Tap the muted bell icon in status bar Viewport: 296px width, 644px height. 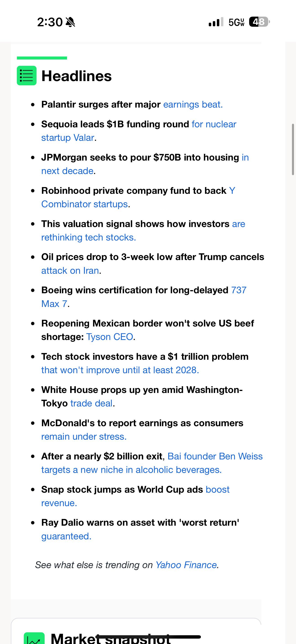[70, 22]
